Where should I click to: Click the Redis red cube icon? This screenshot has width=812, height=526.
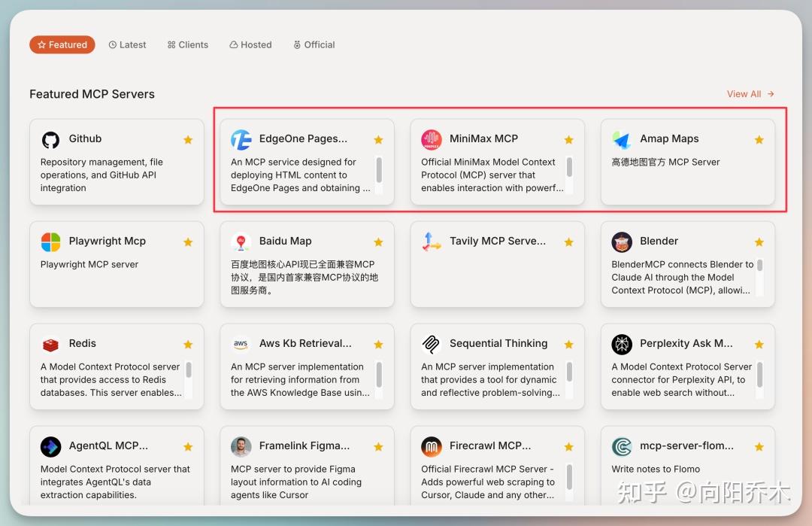tap(51, 344)
